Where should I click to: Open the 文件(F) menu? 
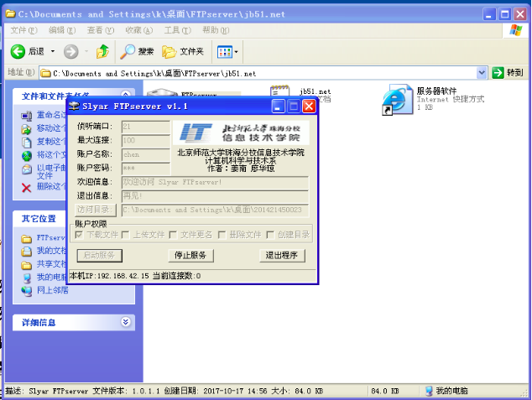23,30
